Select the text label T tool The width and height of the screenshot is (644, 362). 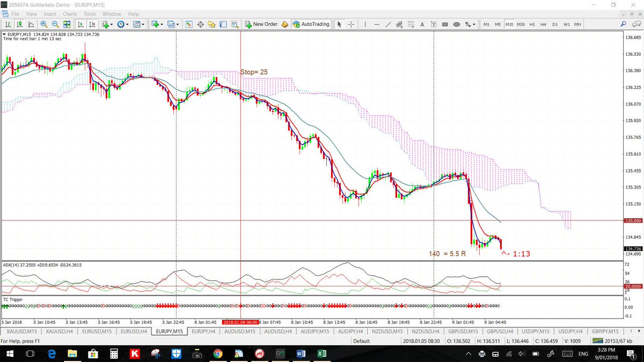coord(434,24)
